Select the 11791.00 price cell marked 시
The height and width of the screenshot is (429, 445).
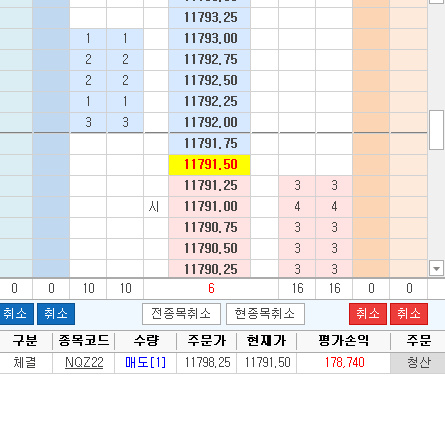(x=210, y=207)
